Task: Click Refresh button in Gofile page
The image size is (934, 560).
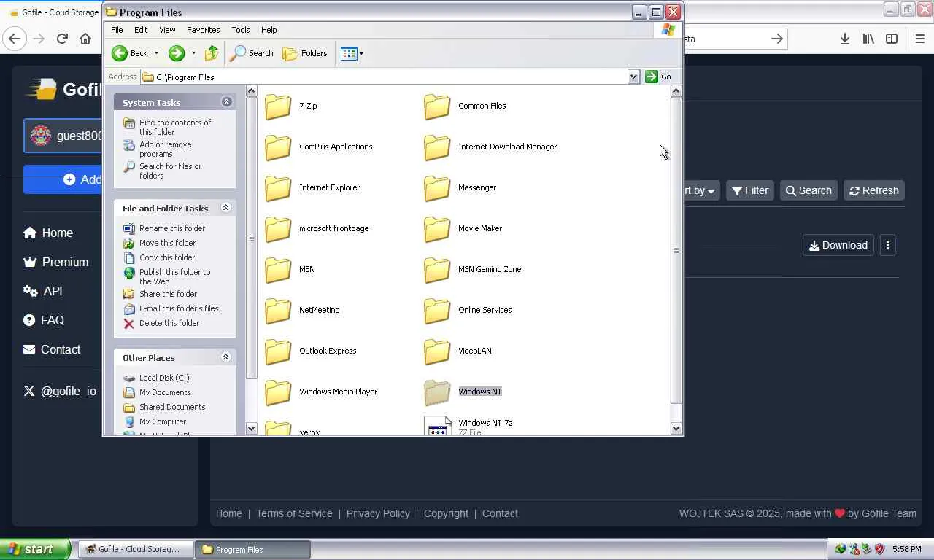Action: pos(874,190)
